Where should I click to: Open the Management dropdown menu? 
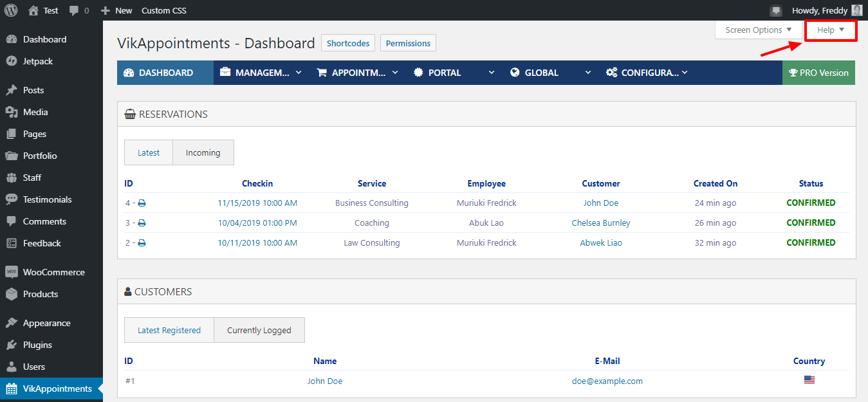click(x=261, y=73)
